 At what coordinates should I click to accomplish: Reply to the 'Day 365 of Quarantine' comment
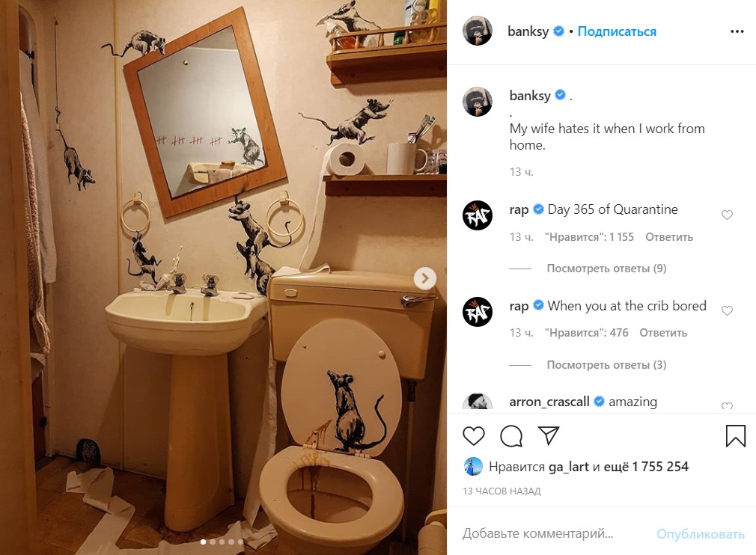click(668, 237)
